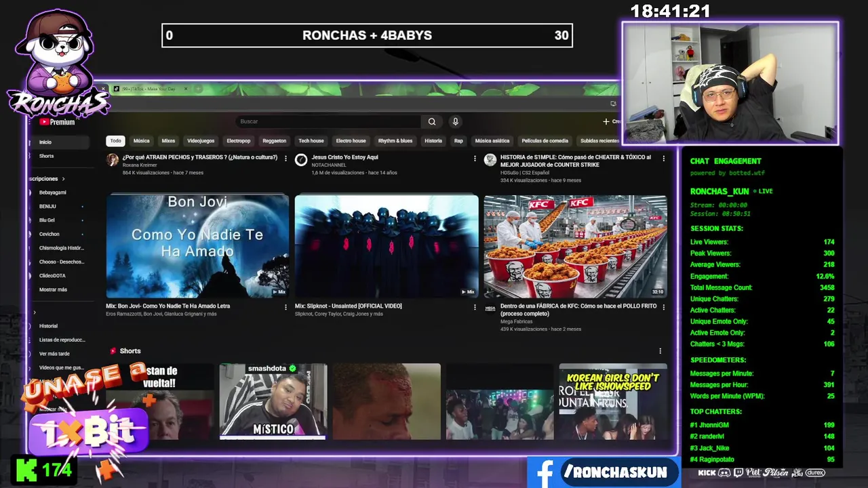Open options menu for Slipknot mix
The height and width of the screenshot is (488, 868).
point(475,307)
